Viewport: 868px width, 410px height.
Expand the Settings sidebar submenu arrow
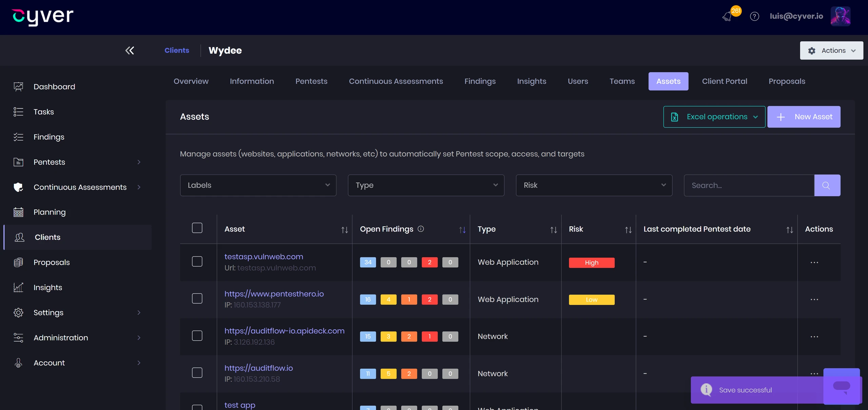(139, 312)
